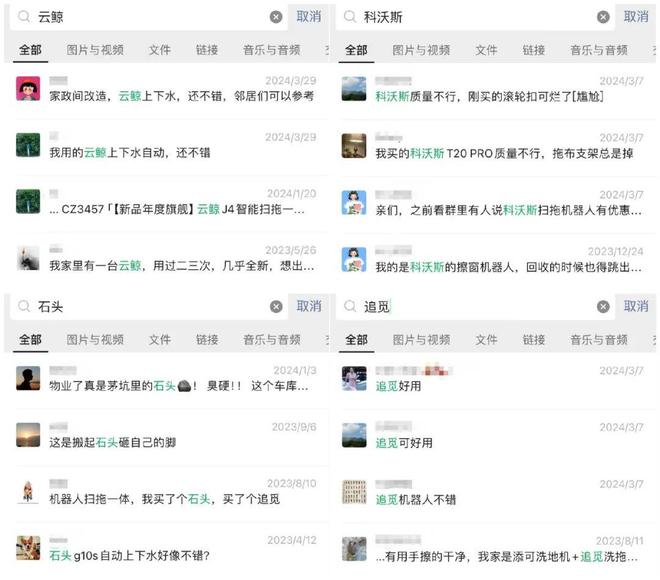Open avatar beside 擦窗机器人 message
The image size is (660, 580).
(354, 259)
